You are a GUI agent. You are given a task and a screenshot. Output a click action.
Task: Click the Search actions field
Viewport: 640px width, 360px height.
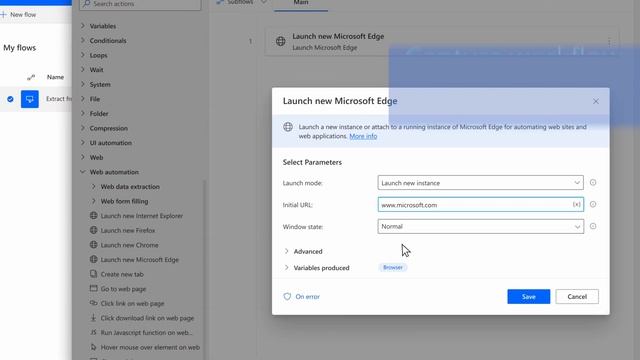(x=140, y=4)
